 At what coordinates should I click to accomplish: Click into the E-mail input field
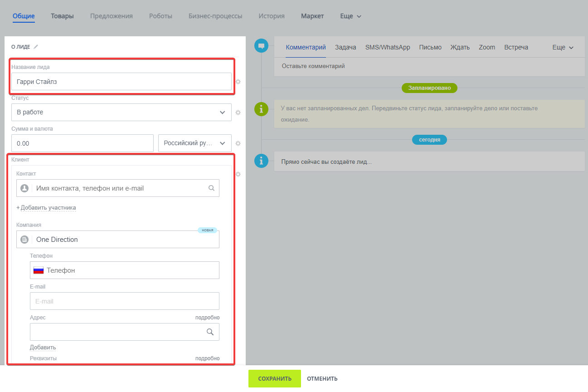tap(124, 301)
